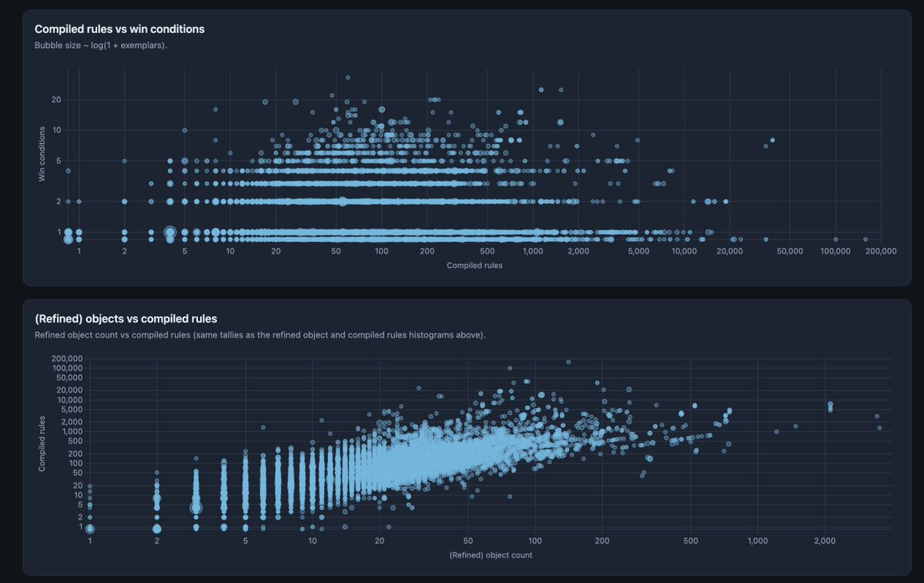Screen dimensions: 924x583
Task: Click the 1,000 tick on object count x-axis
Action: 758,541
